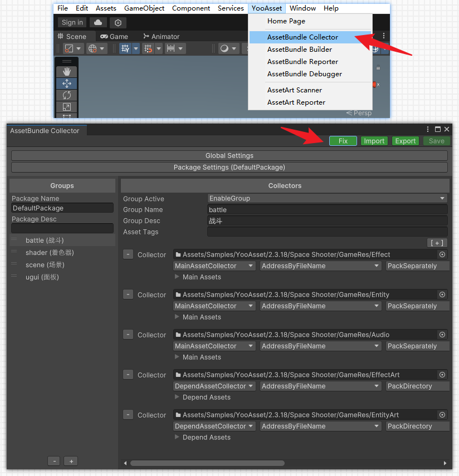Click the Save button in Collector window
The image size is (459, 476).
click(x=437, y=141)
